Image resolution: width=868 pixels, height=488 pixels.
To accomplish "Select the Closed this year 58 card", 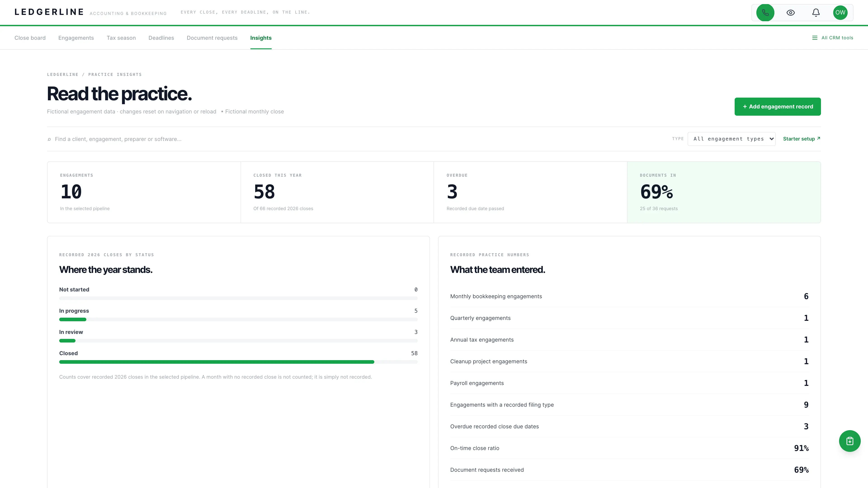I will click(337, 192).
